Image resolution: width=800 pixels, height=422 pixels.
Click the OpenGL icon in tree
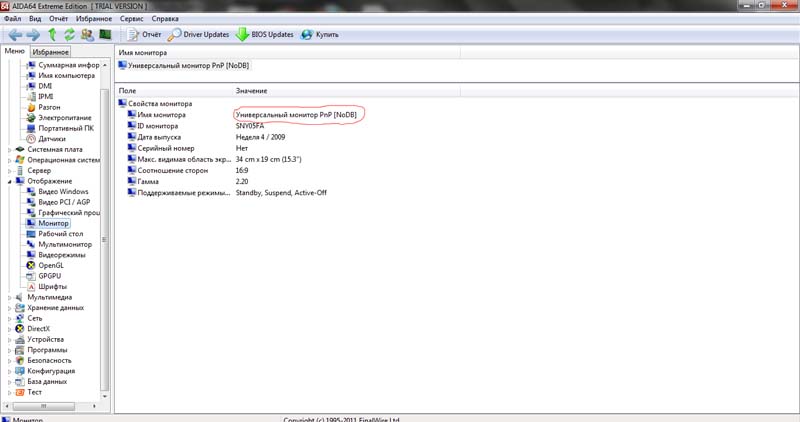(31, 265)
